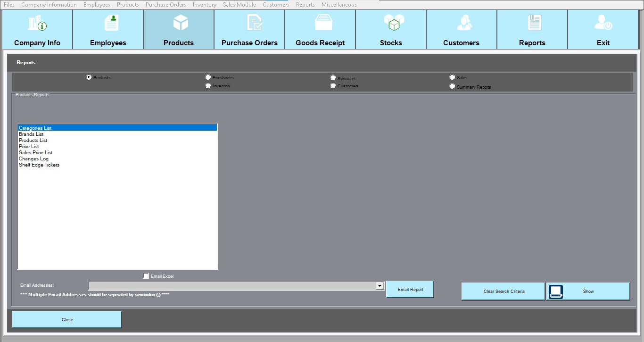The height and width of the screenshot is (342, 644).
Task: Choose the Summary Reports radio option
Action: click(452, 86)
